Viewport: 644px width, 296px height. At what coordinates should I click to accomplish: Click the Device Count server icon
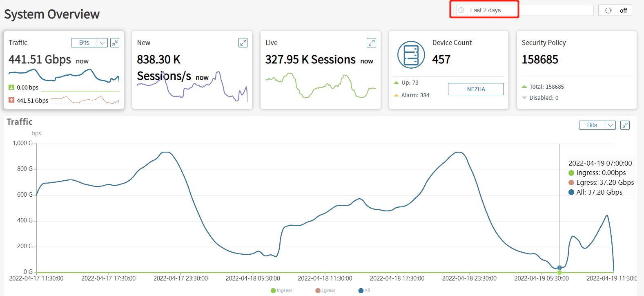tap(411, 55)
